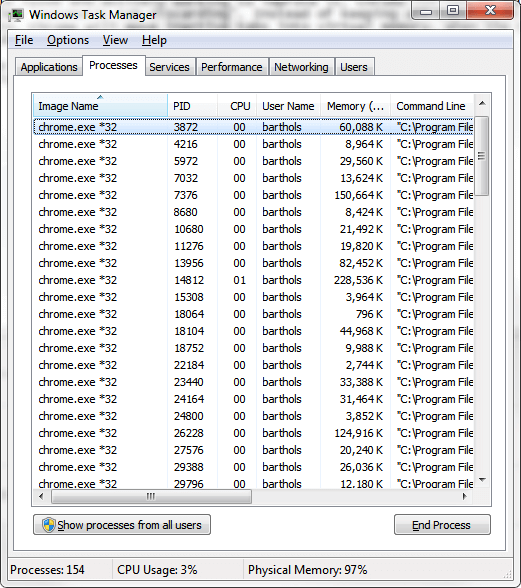Click the vertical scrollbar up arrow
521x588 pixels.
482,104
